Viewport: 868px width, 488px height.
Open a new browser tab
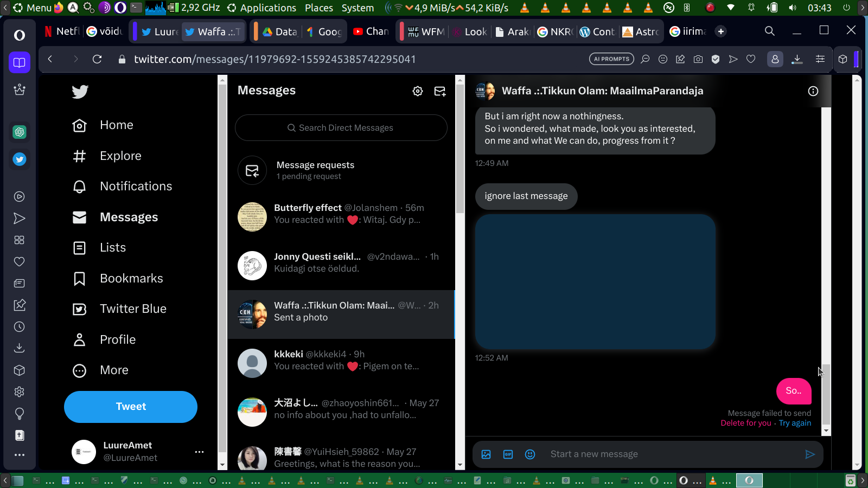point(720,31)
